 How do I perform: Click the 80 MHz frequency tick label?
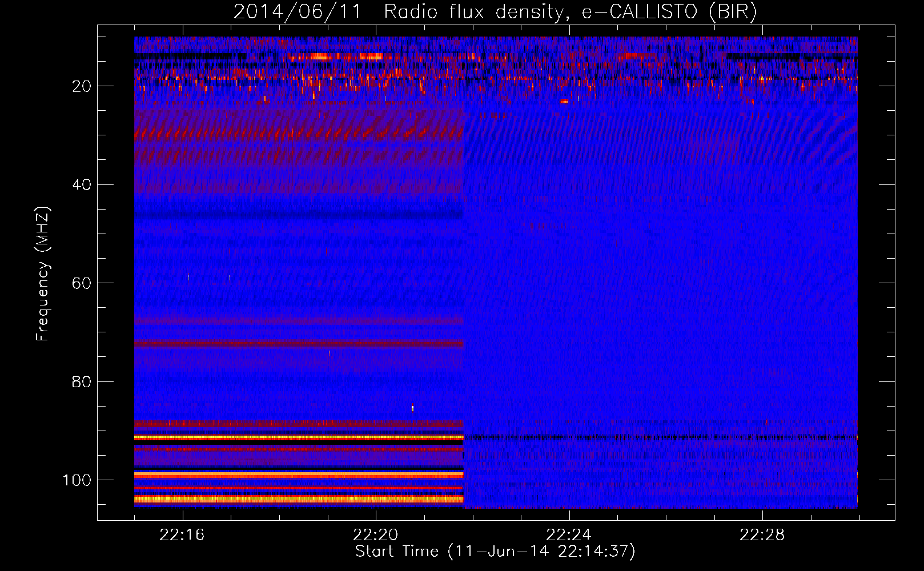point(82,382)
